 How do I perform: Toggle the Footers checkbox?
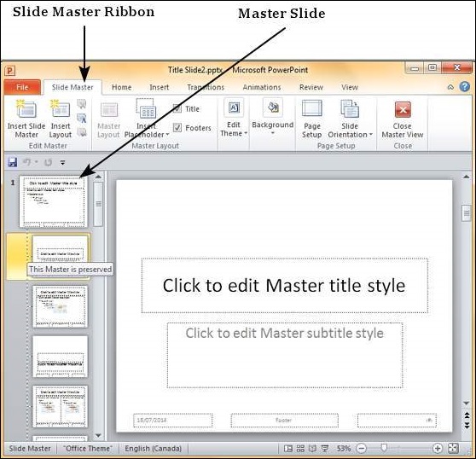[x=177, y=127]
